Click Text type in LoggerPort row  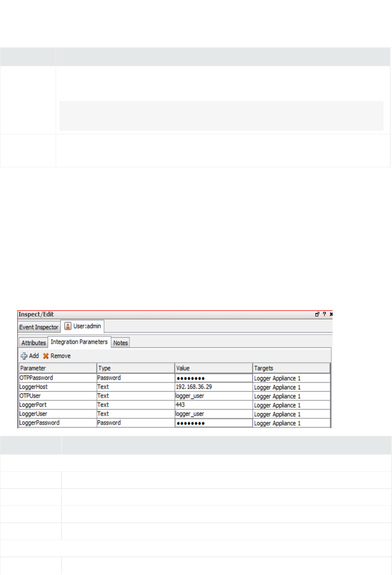pos(136,405)
